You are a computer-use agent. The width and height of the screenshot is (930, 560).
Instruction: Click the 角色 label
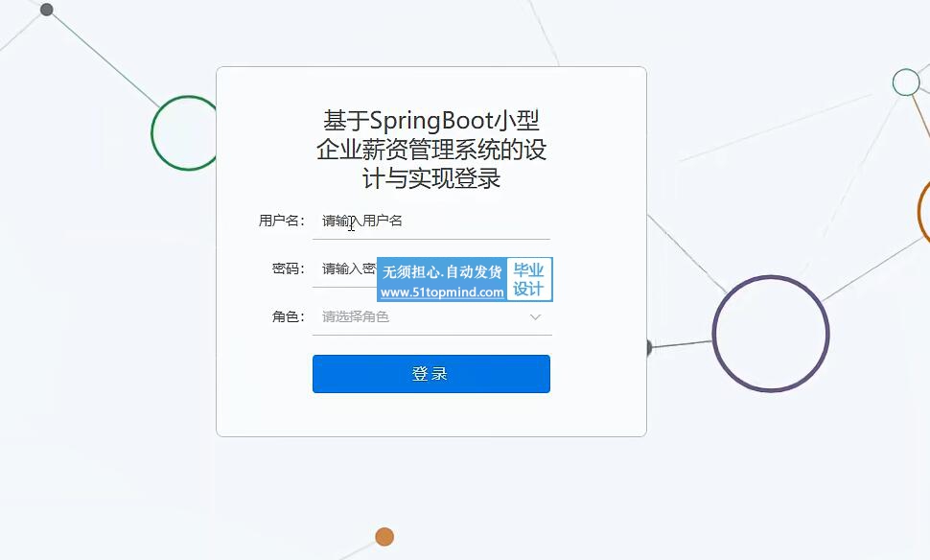tap(289, 316)
